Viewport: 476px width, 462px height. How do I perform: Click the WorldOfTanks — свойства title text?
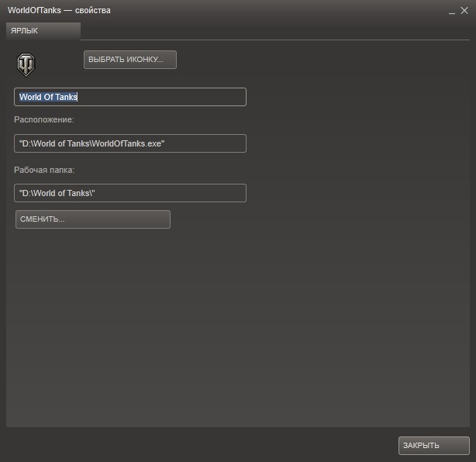59,10
